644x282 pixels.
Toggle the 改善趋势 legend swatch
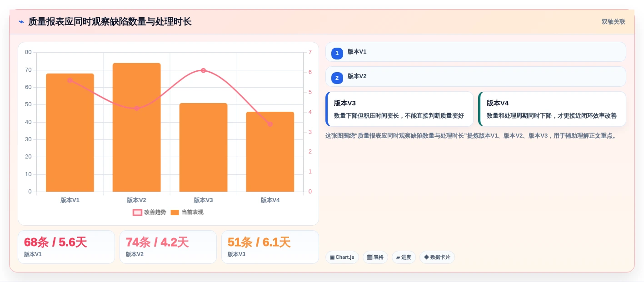(x=137, y=213)
